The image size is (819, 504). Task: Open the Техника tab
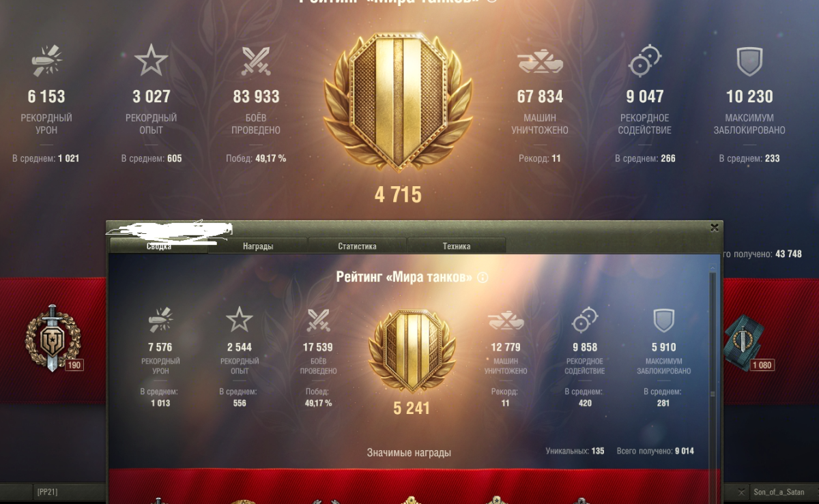(456, 246)
